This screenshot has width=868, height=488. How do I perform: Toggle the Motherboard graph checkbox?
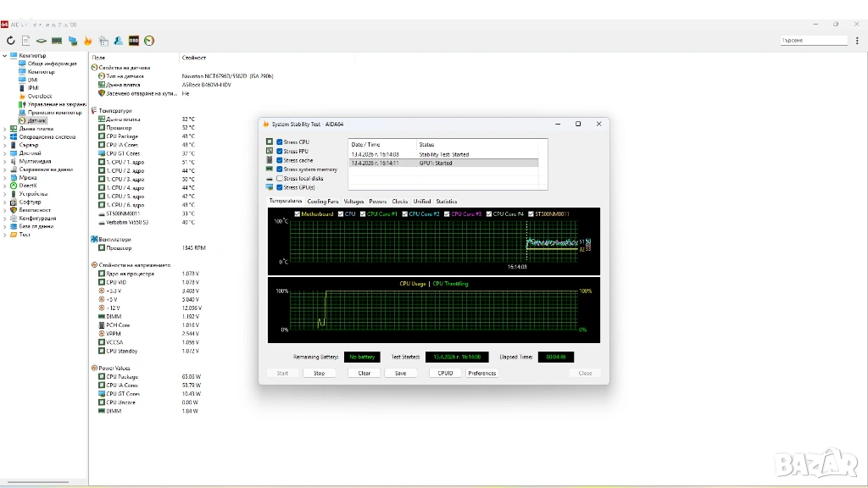pyautogui.click(x=296, y=214)
